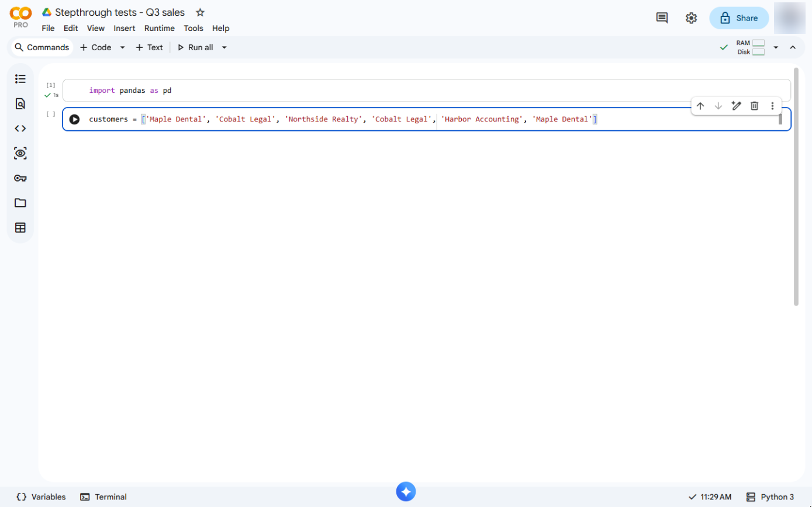
Task: Expand the Run all dropdown arrow
Action: pos(224,47)
